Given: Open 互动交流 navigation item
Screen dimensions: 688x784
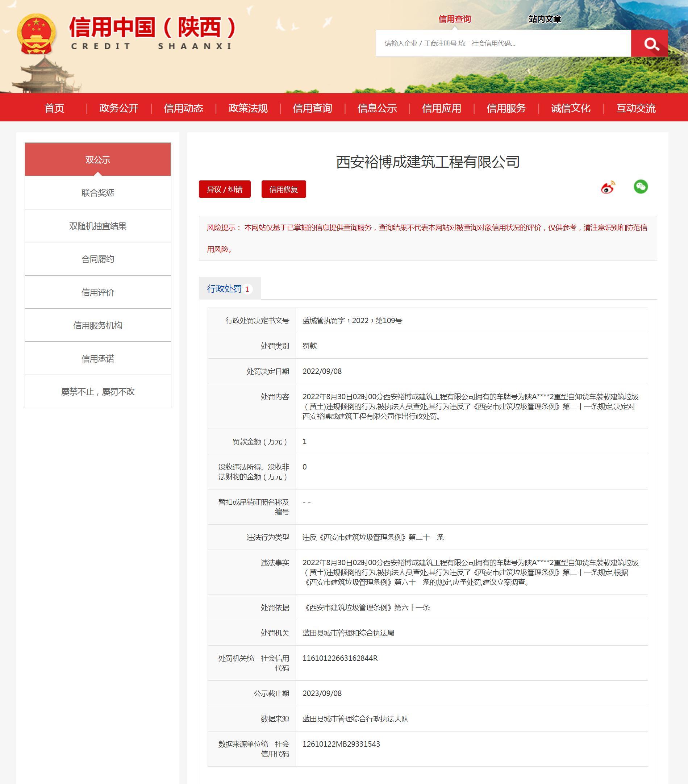Looking at the screenshot, I should click(635, 108).
